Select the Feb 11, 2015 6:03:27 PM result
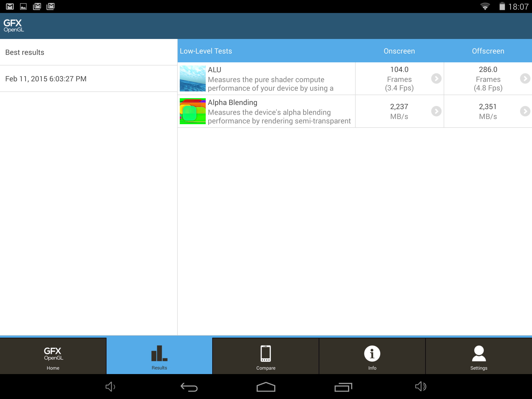Image resolution: width=532 pixels, height=399 pixels. [x=89, y=79]
